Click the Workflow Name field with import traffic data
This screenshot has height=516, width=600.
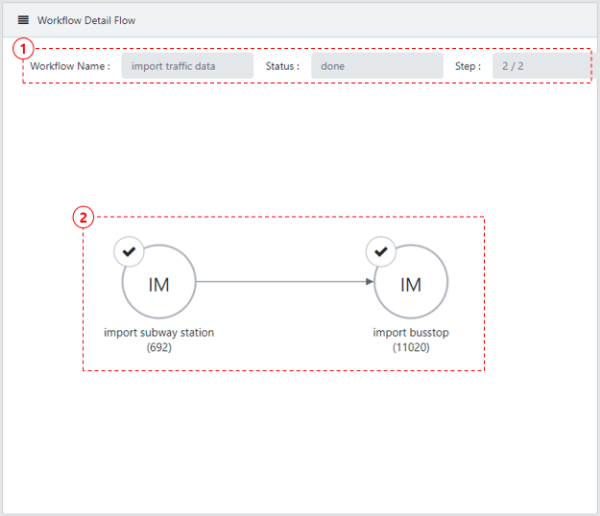pos(187,66)
